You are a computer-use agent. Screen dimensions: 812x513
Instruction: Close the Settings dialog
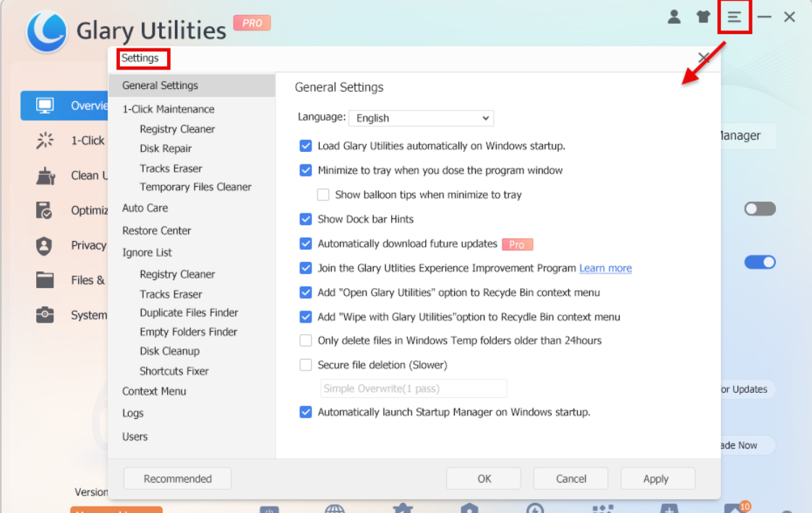pos(704,57)
